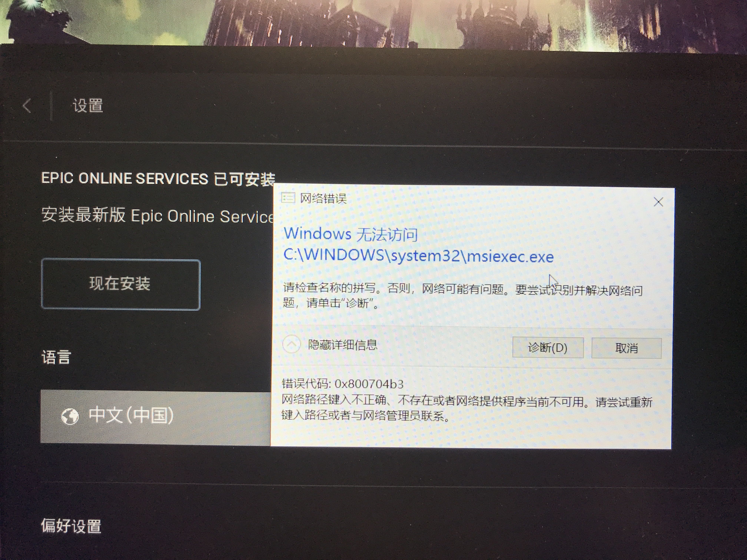Click the 诊断(D) diagnose button
Viewport: 747px width, 560px height.
point(548,347)
